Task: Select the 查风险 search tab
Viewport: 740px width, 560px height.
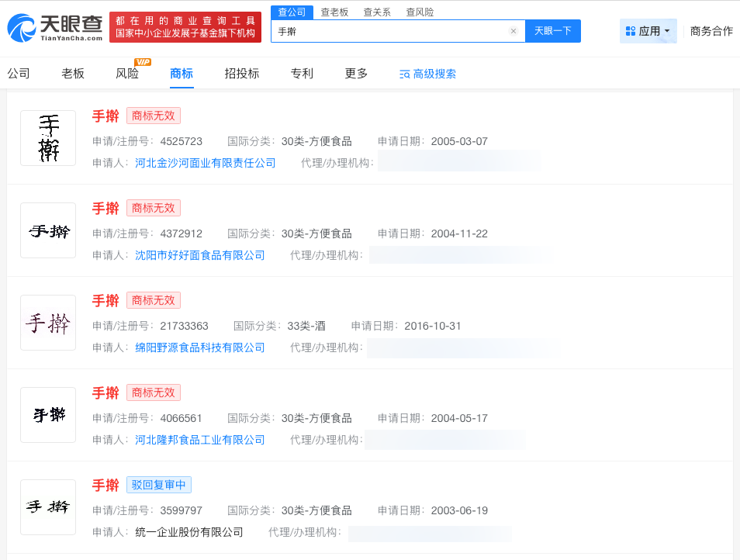Action: tap(420, 12)
